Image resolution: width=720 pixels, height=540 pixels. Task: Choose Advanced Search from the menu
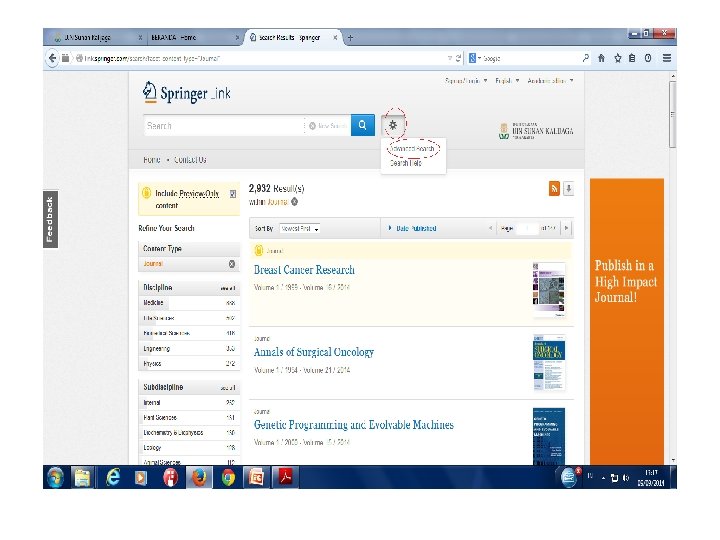[413, 149]
